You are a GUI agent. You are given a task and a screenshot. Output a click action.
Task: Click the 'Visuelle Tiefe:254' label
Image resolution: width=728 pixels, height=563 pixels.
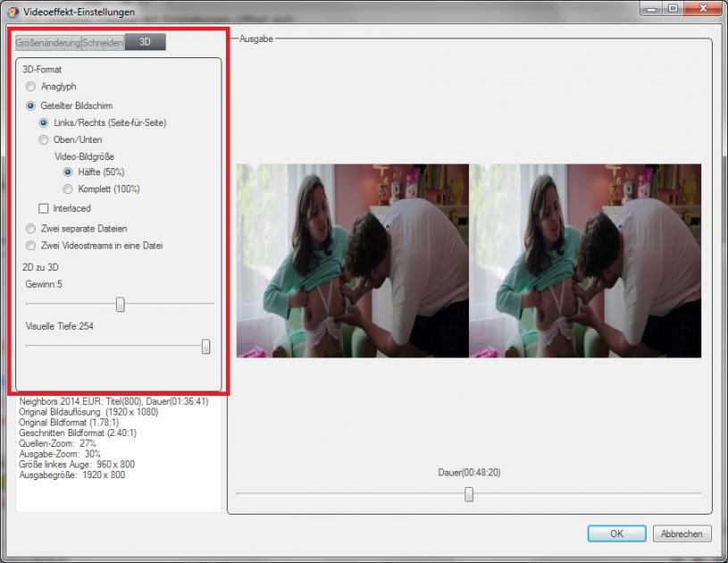pyautogui.click(x=60, y=326)
